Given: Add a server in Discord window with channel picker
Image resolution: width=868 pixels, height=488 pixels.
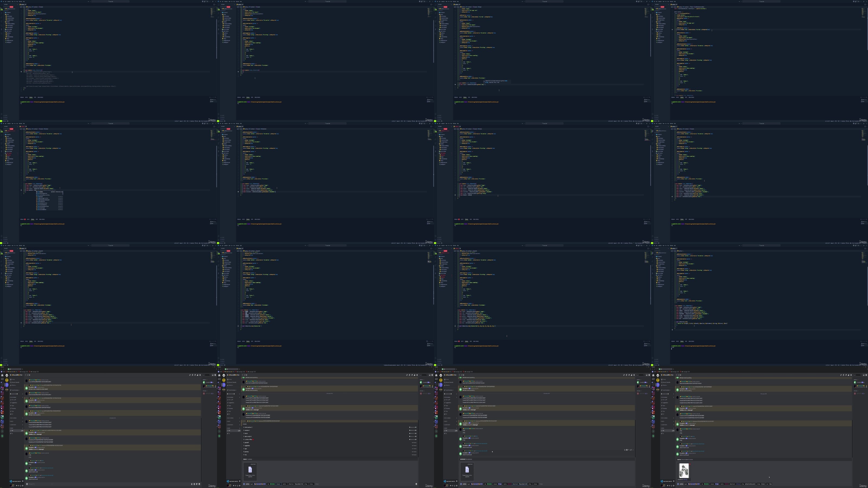Looking at the screenshot, I should click(219, 431).
